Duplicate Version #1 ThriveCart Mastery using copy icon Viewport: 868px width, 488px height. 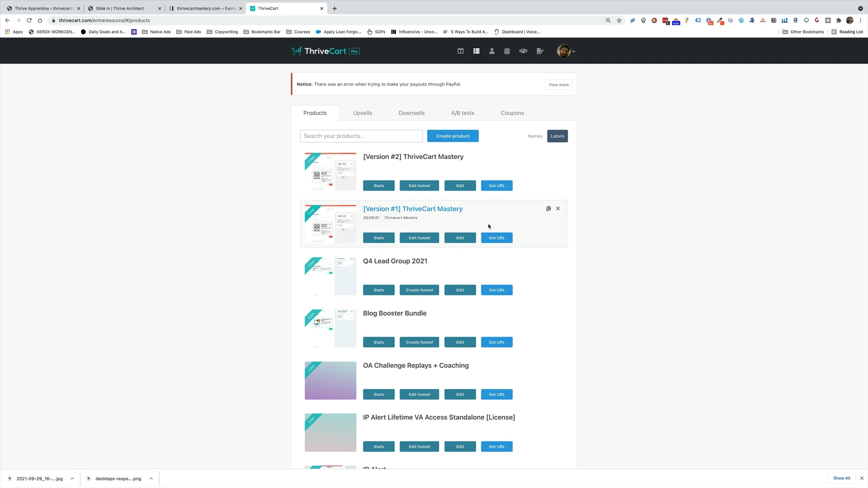pos(548,208)
